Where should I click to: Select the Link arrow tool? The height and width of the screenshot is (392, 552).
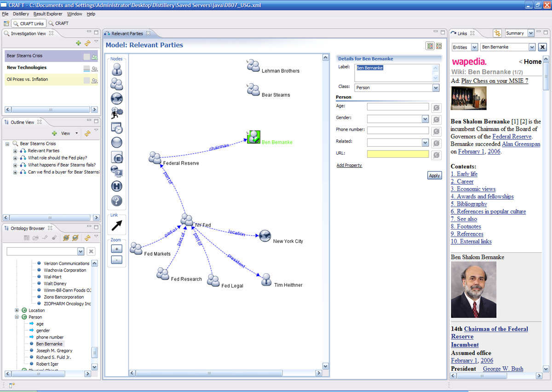pyautogui.click(x=117, y=225)
